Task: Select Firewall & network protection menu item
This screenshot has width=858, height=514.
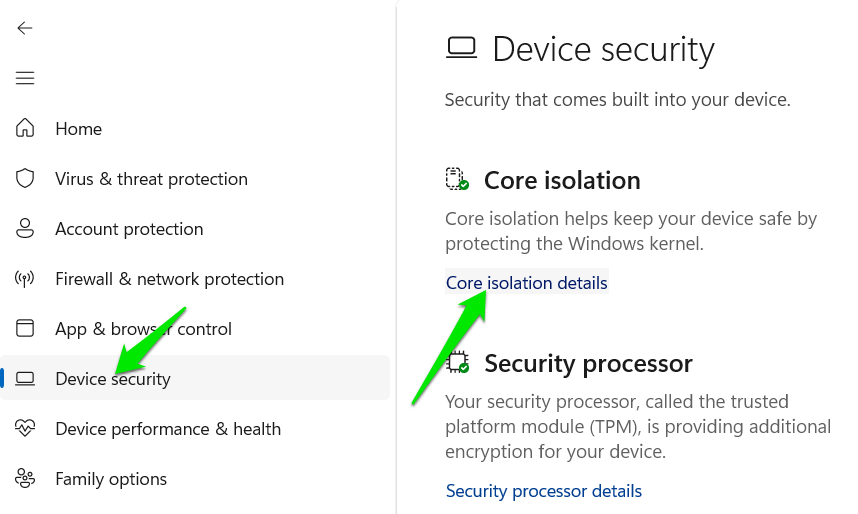Action: 169,279
